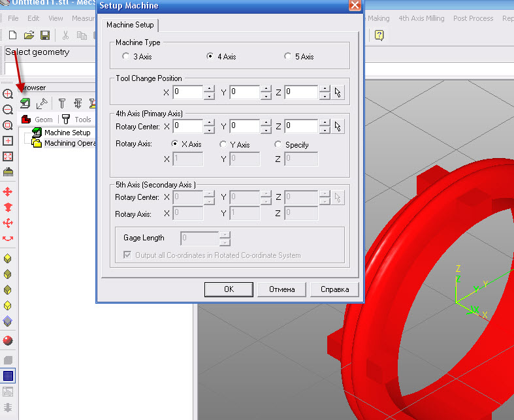Increase the Tool Change Position Z spinner

(x=325, y=89)
